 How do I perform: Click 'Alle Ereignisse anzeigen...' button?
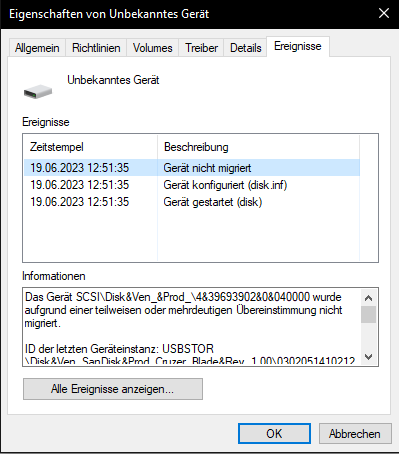[x=113, y=389]
